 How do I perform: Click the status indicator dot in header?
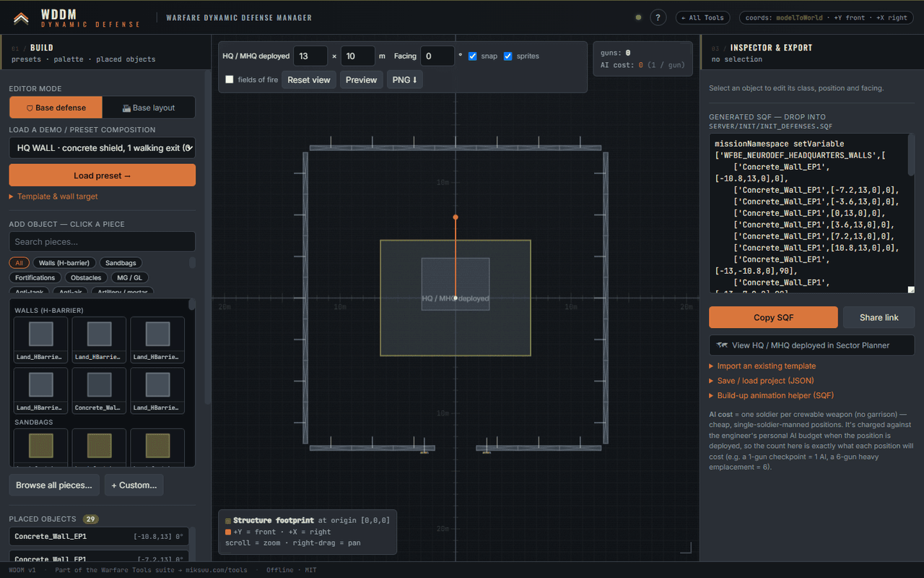tap(637, 18)
